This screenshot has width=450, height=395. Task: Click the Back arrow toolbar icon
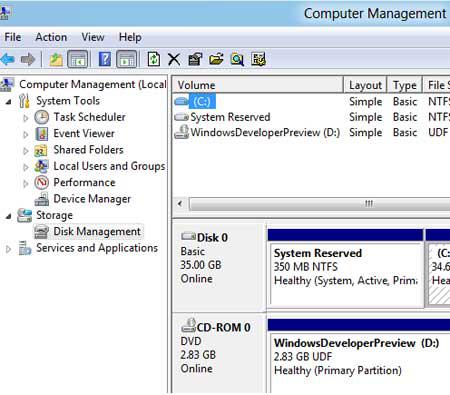[8, 60]
